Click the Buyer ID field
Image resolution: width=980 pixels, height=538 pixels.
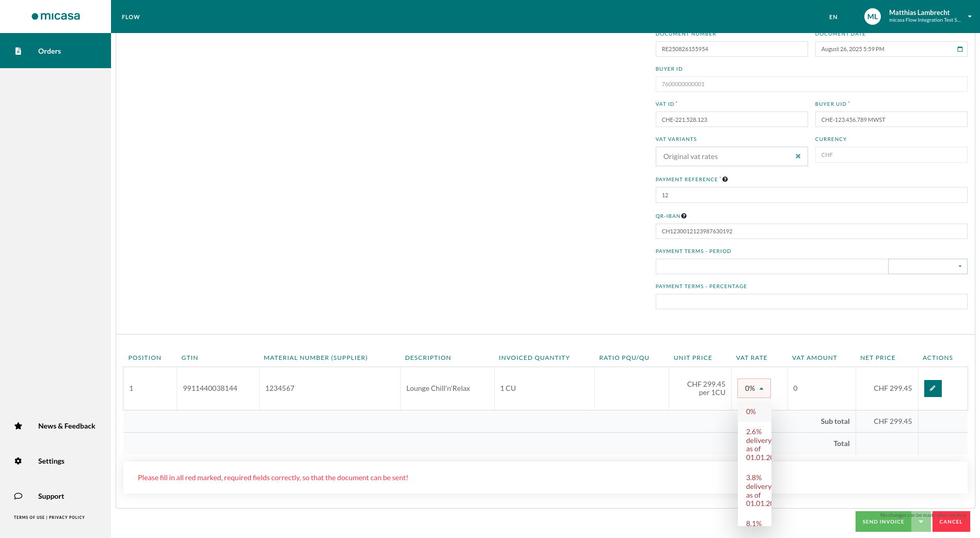(x=811, y=84)
